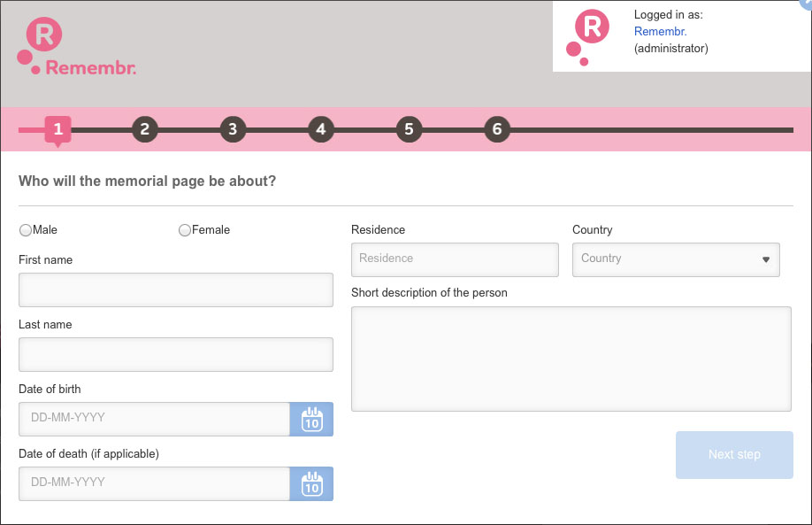
Task: Switch to step 5 in the progress bar
Action: 409,129
